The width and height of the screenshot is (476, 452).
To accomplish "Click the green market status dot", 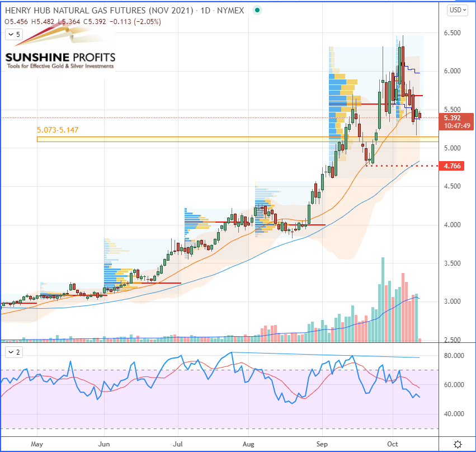I will tap(257, 10).
